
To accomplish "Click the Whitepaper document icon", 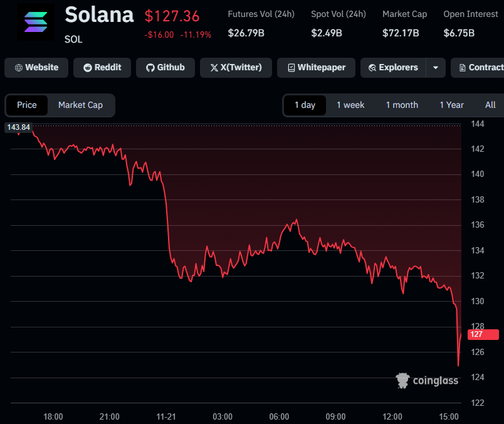I will pyautogui.click(x=291, y=68).
